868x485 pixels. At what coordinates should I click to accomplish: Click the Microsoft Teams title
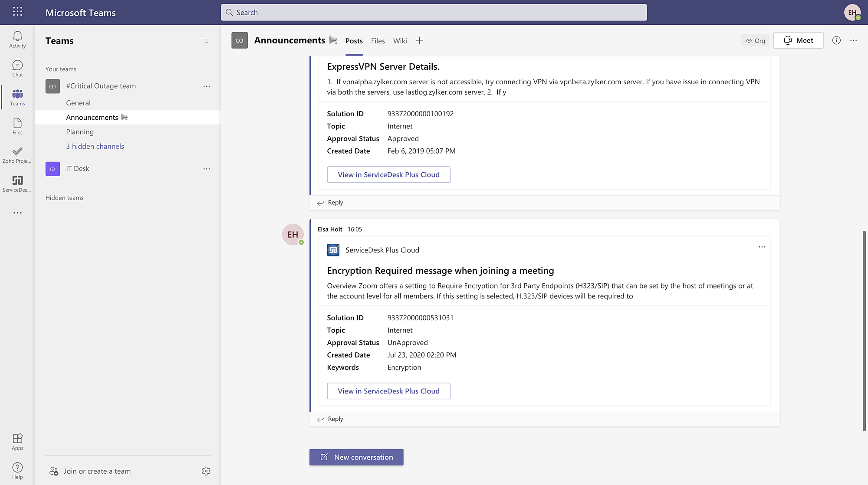pos(81,13)
